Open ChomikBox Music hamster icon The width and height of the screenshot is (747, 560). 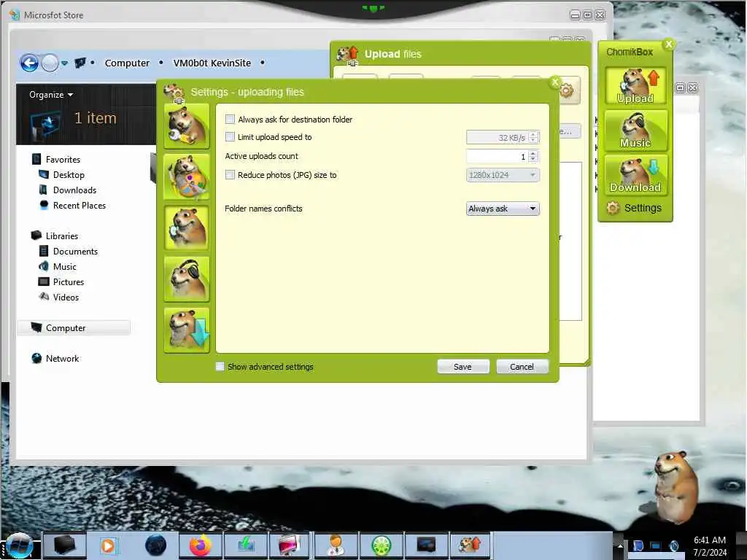coord(635,130)
